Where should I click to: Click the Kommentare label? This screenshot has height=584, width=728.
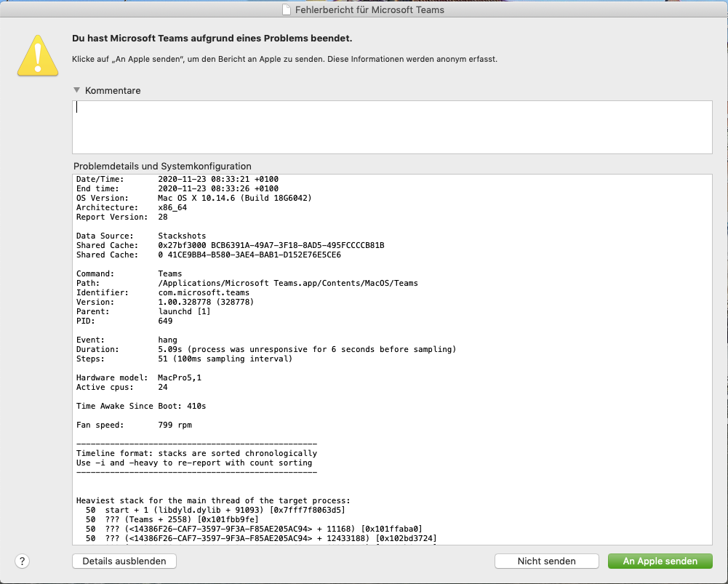[x=113, y=90]
